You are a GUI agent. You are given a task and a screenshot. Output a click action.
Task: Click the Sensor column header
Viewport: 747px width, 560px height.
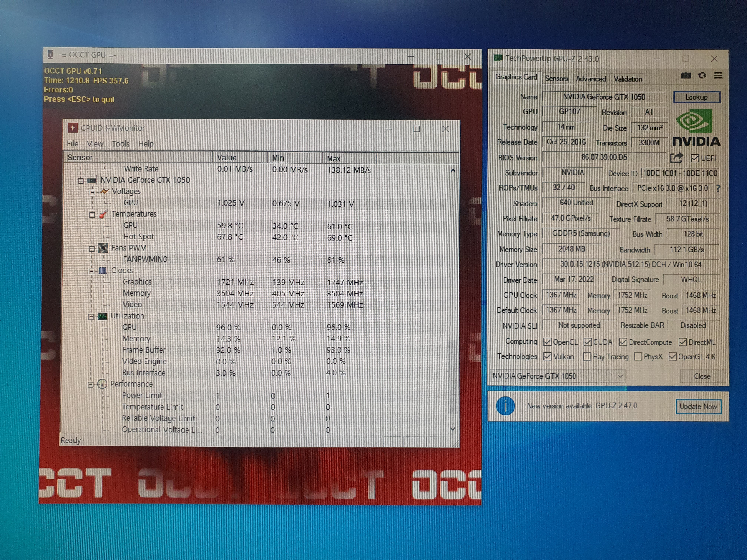pyautogui.click(x=138, y=158)
